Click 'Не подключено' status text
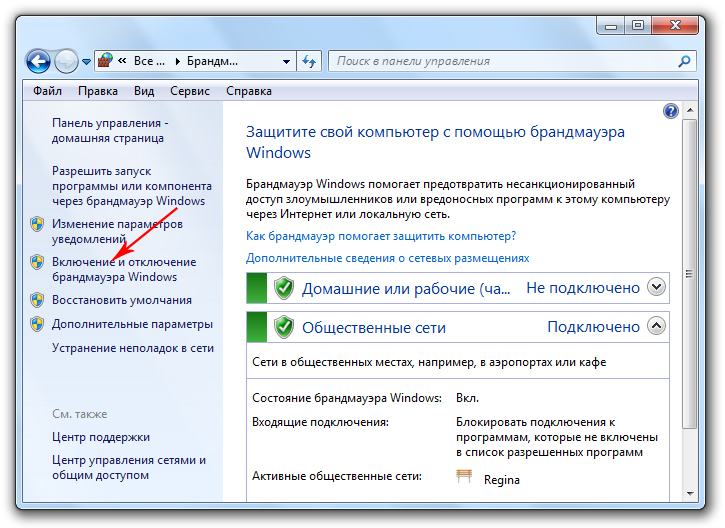This screenshot has height=528, width=725. tap(583, 288)
